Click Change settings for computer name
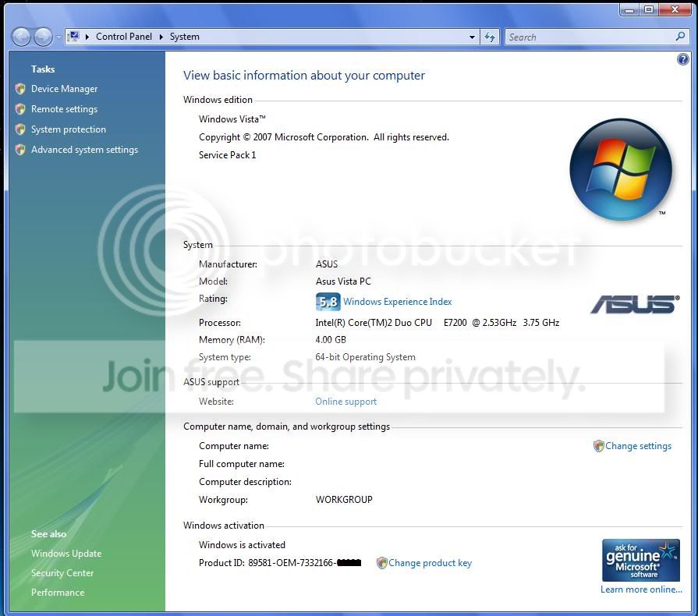Viewport: 698px width, 616px height. click(x=638, y=446)
